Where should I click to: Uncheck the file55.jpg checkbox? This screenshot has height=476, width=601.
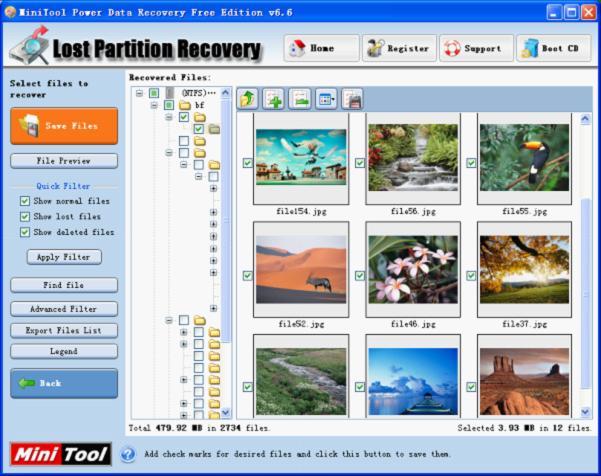point(471,163)
